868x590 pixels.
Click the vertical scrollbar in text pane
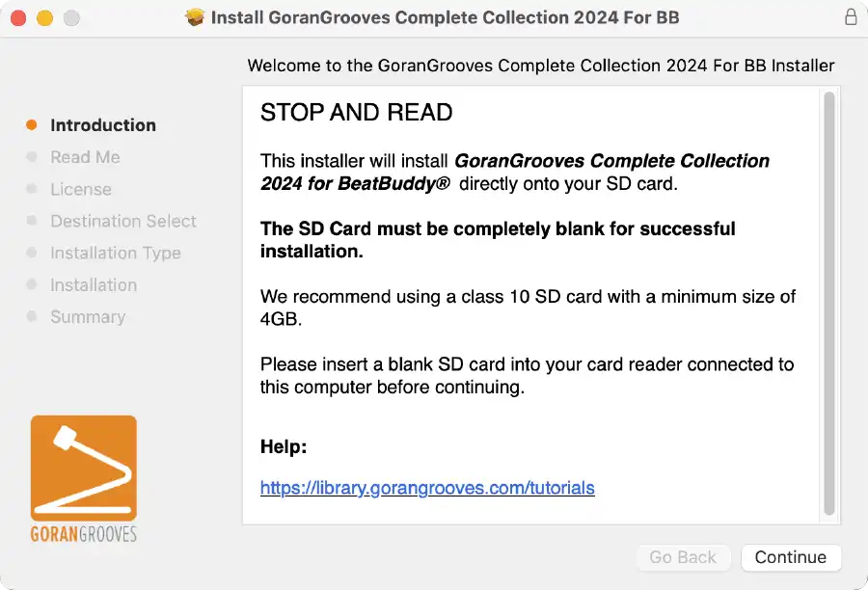(x=828, y=304)
